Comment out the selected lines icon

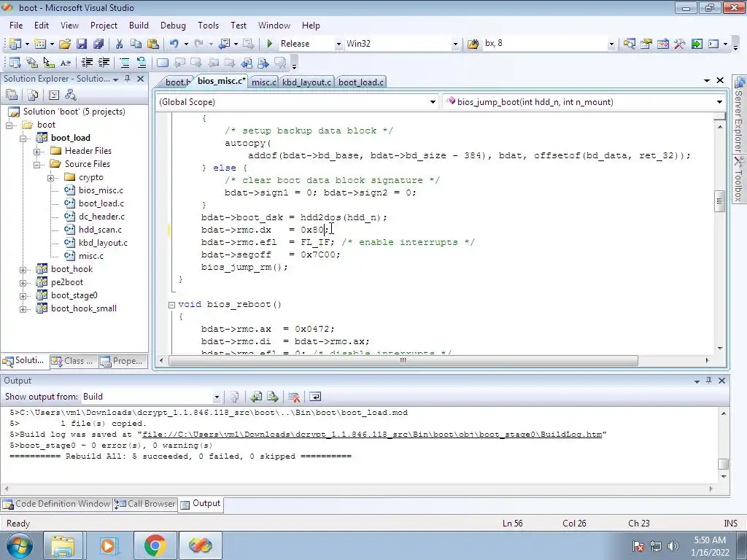click(124, 63)
